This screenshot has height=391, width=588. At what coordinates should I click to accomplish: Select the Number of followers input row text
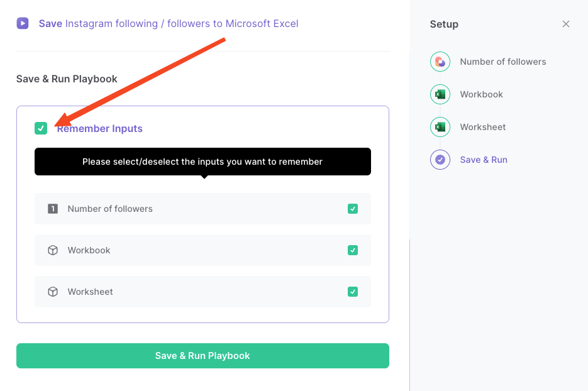(110, 209)
